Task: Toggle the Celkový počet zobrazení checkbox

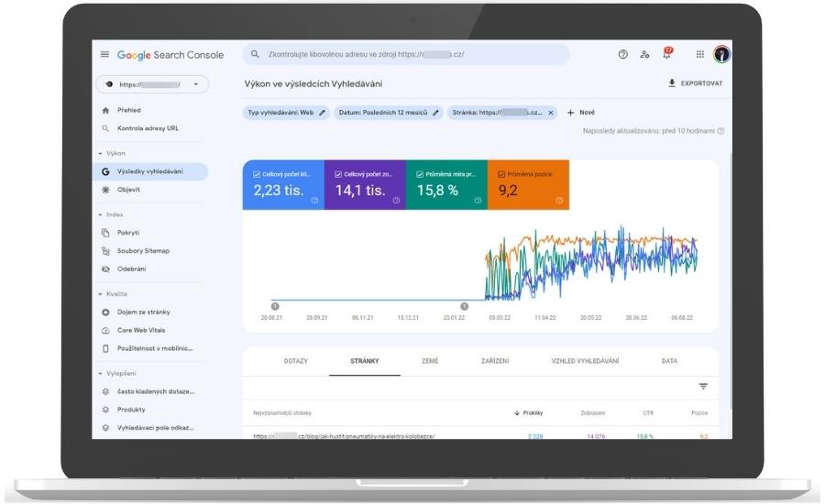Action: [x=338, y=174]
